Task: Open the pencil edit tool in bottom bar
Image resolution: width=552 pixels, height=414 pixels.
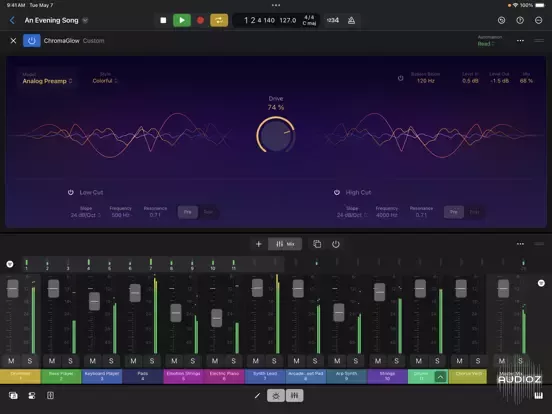Action: point(257,396)
